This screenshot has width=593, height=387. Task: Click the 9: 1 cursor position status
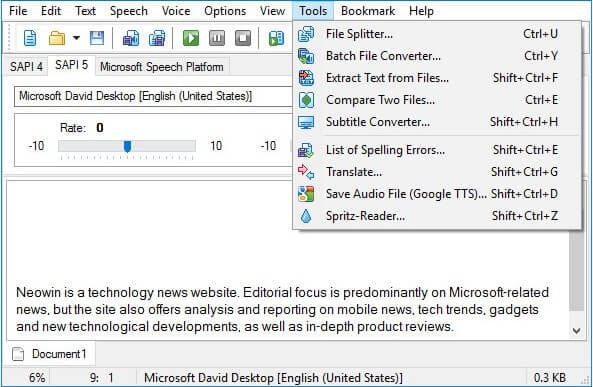pos(101,377)
